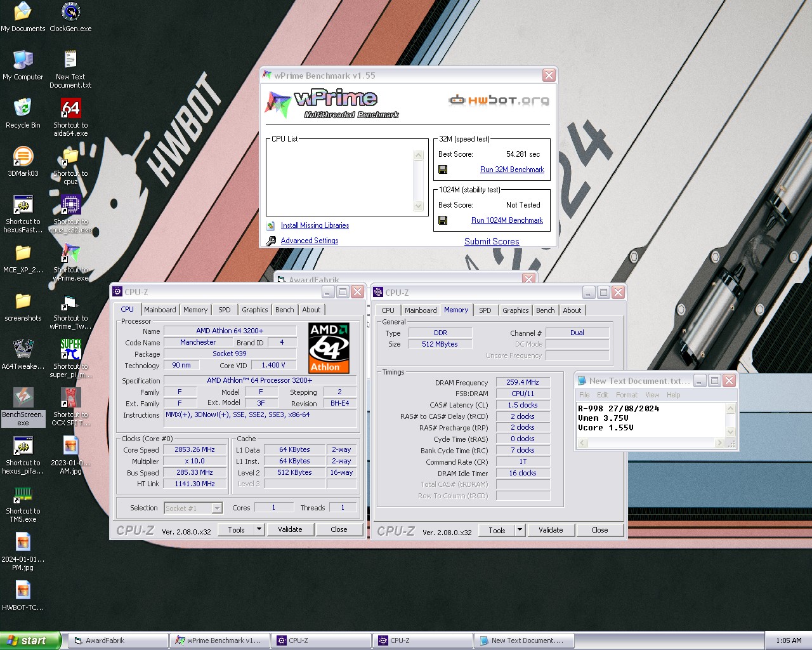Open File menu in Notepad

584,395
